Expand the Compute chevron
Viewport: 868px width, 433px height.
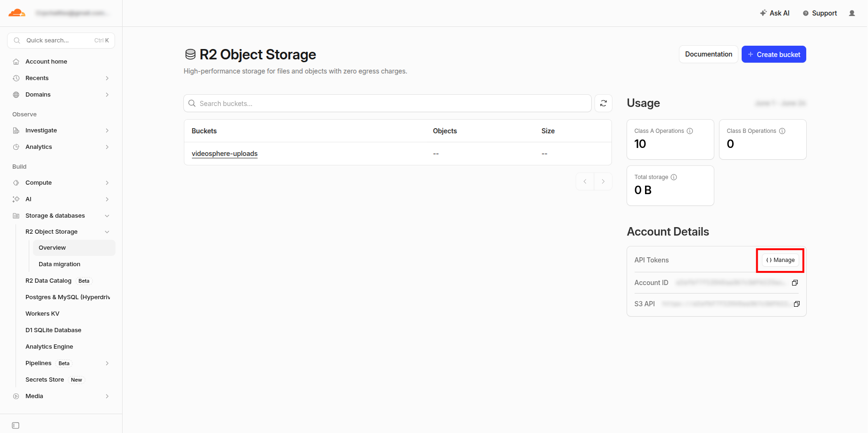tap(107, 183)
